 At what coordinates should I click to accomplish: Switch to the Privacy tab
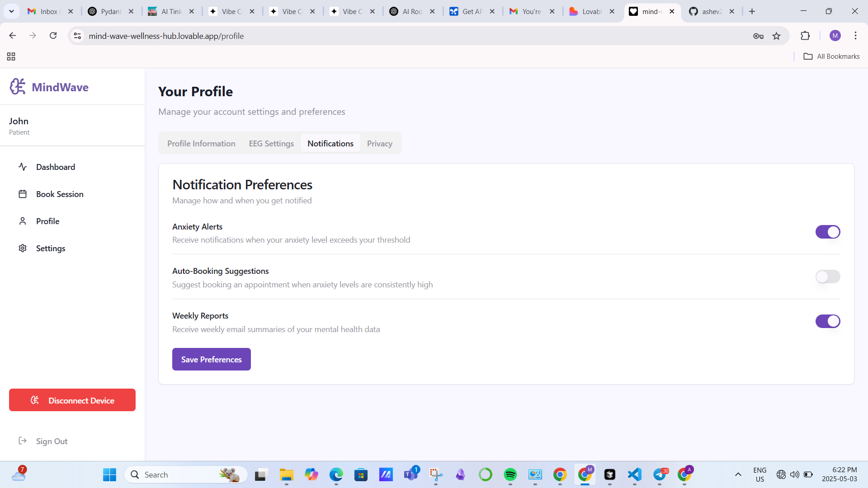coord(379,143)
